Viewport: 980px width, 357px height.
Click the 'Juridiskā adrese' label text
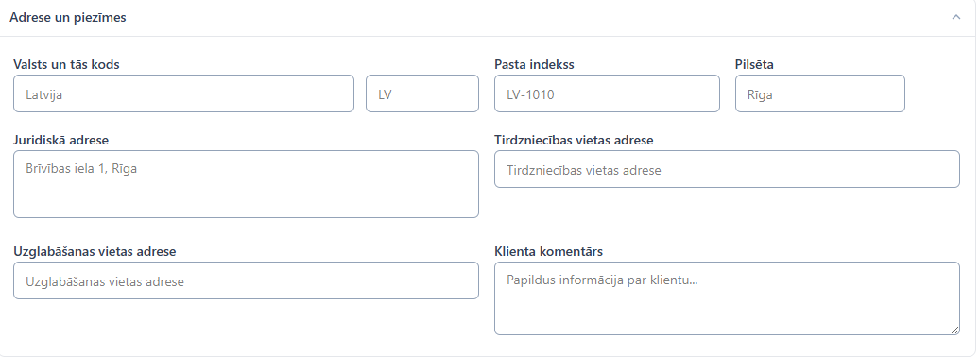[60, 140]
